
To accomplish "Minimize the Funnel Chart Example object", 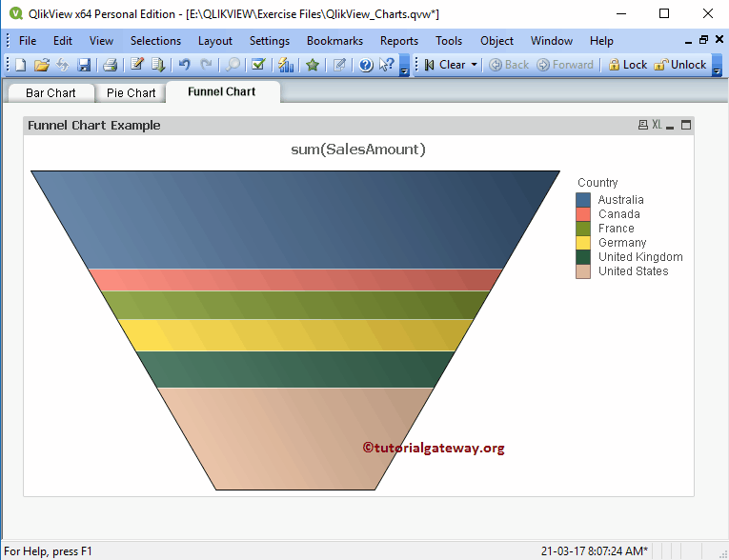I will pyautogui.click(x=670, y=126).
